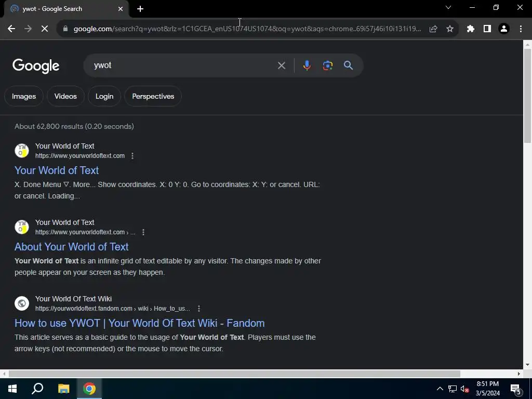This screenshot has width=532, height=399.
Task: Show hidden system tray icons
Action: [x=440, y=389]
